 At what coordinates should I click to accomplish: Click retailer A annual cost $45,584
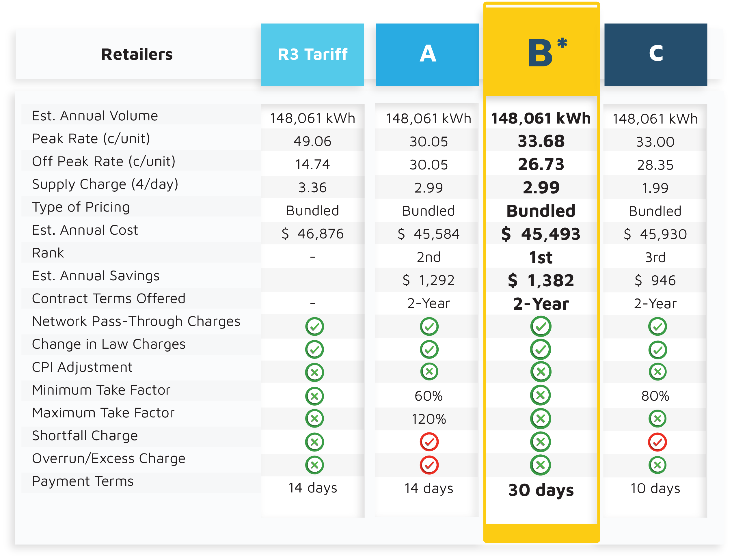click(x=429, y=234)
